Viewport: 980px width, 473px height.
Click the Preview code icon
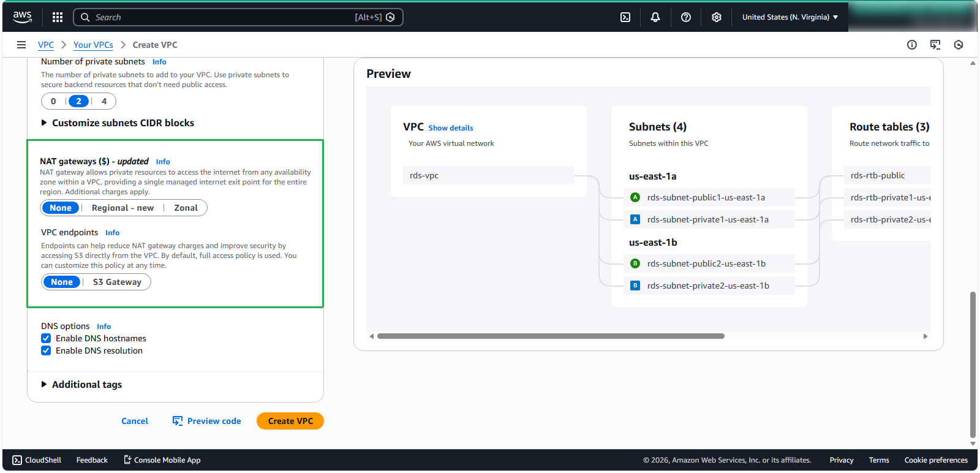178,421
